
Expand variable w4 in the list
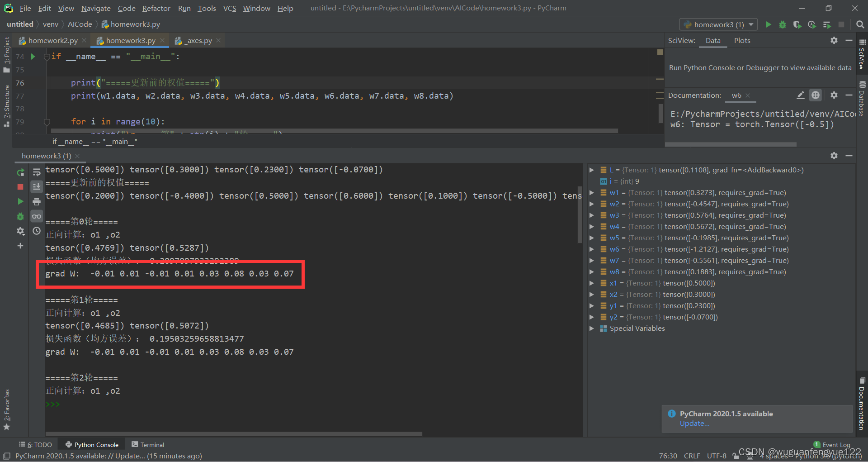coord(591,227)
